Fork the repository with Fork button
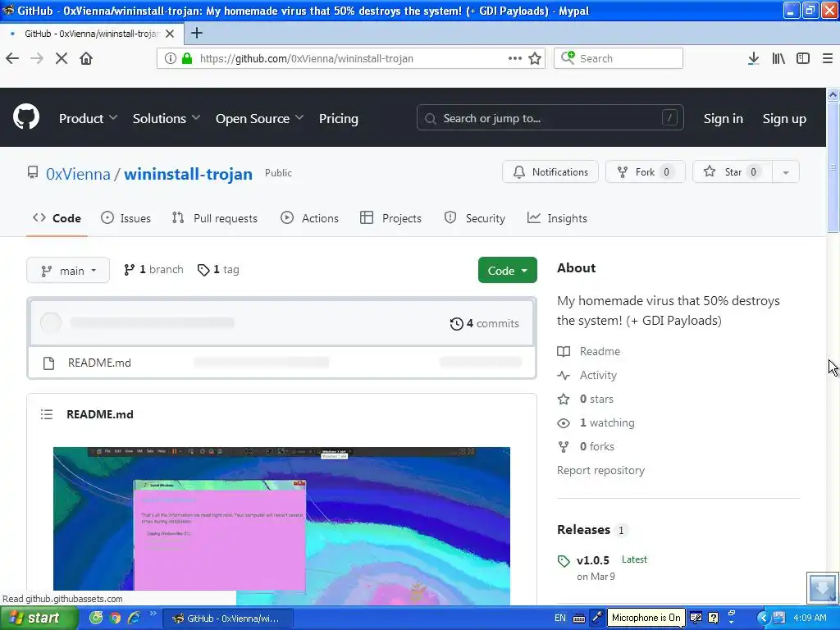The image size is (840, 630). [x=645, y=172]
